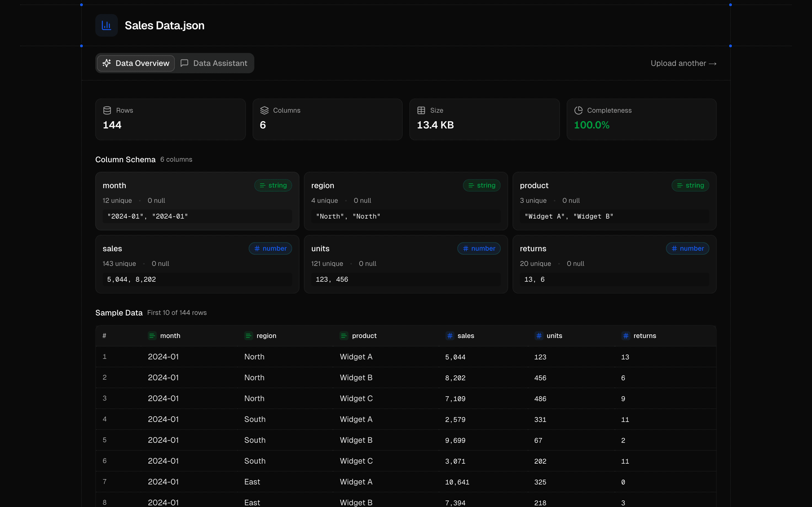Click the number badge on the returns column card
The image size is (812, 507).
click(687, 248)
